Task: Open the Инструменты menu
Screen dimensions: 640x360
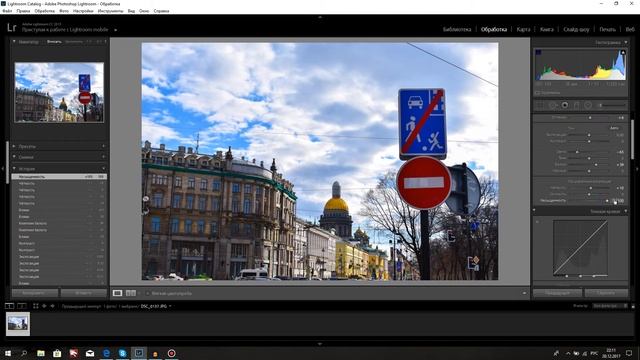Action: point(111,11)
